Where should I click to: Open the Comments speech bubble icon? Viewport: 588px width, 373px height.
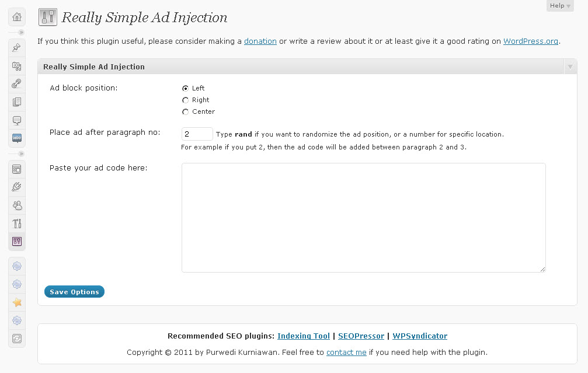coord(17,120)
